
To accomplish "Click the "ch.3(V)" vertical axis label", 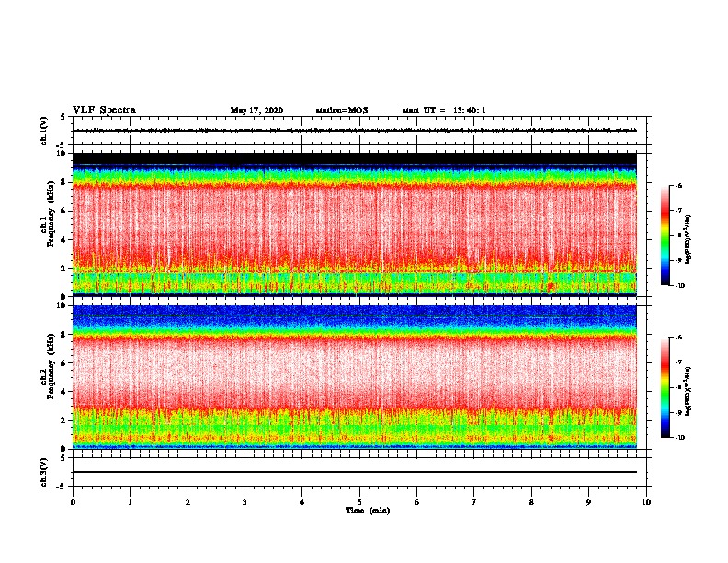I will (x=44, y=473).
